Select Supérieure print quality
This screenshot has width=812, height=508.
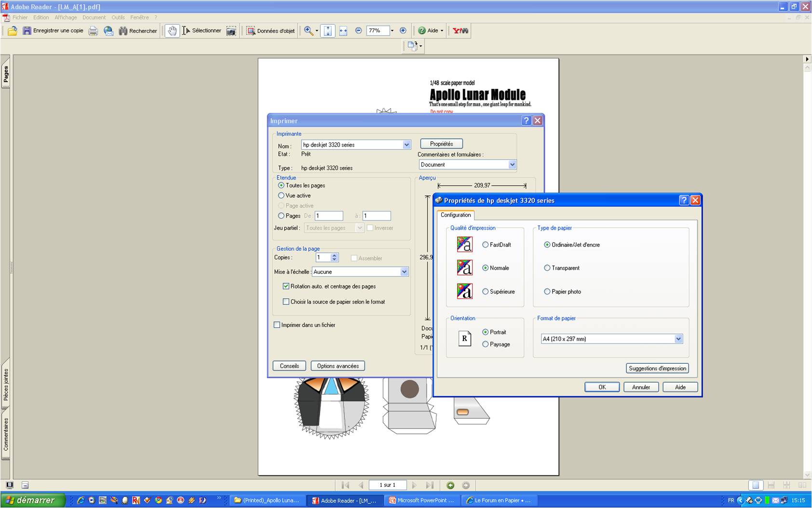pos(486,291)
